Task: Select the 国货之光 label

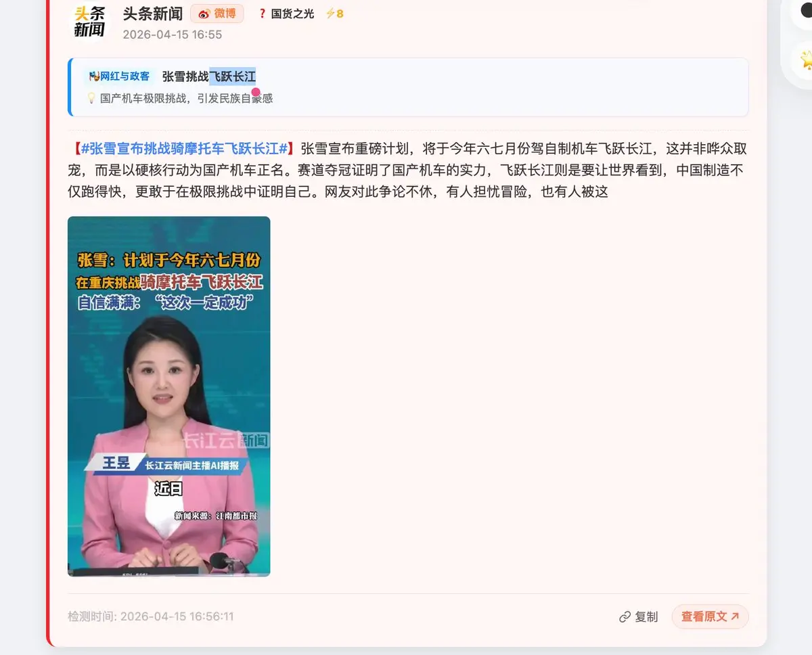Action: (292, 14)
